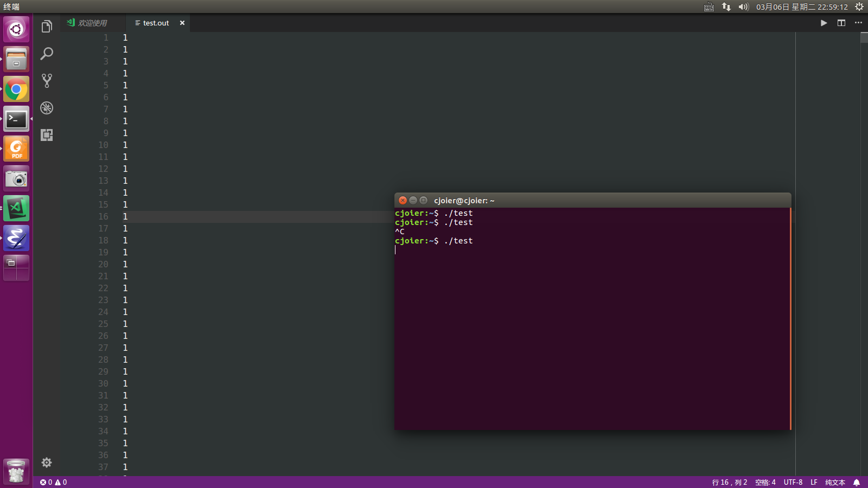Open the More Actions ellipsis menu

click(x=858, y=23)
